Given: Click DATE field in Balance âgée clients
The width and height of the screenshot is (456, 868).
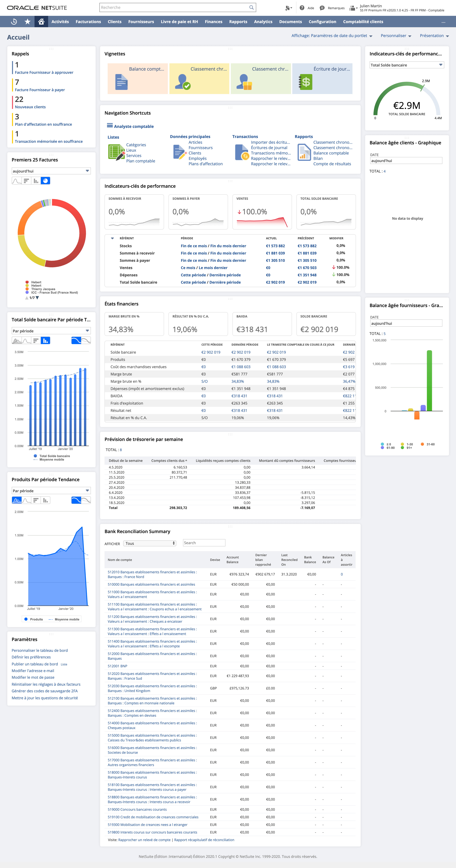Looking at the screenshot, I should tap(406, 161).
